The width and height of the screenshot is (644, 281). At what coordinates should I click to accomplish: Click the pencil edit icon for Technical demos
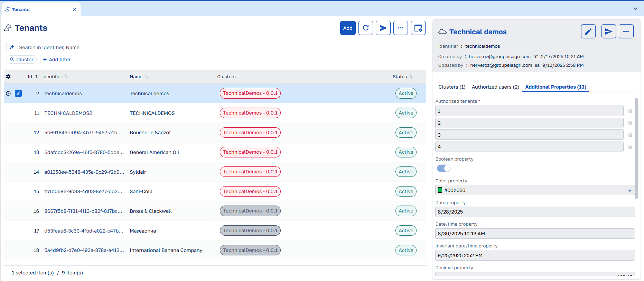(x=588, y=31)
